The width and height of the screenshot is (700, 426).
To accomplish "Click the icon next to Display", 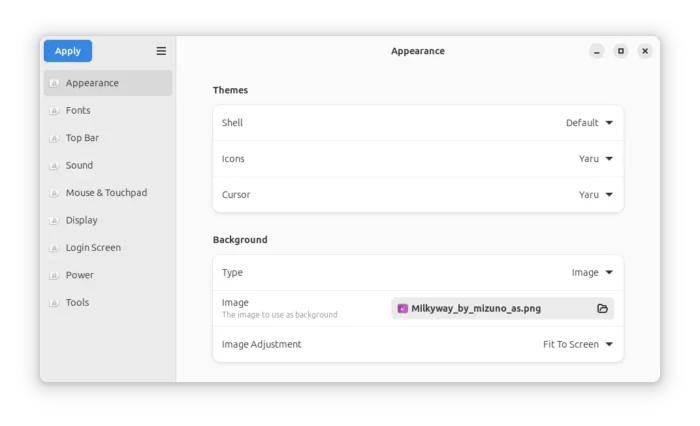I will [54, 220].
